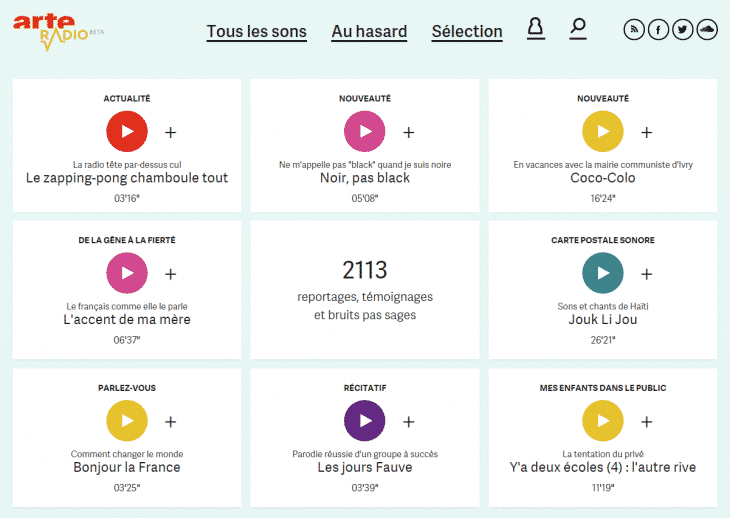Select 'Au hasard' in navigation
Screen dimensions: 730x518
click(369, 32)
